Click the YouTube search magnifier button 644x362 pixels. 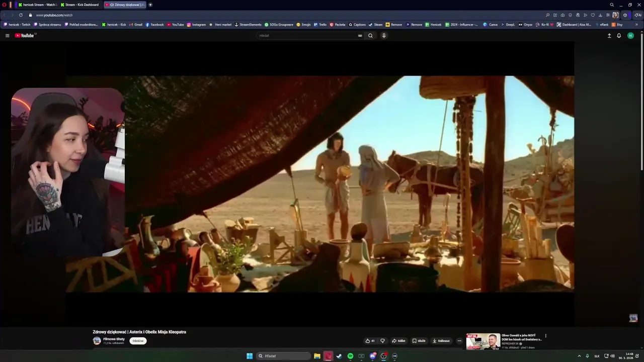[x=370, y=36]
